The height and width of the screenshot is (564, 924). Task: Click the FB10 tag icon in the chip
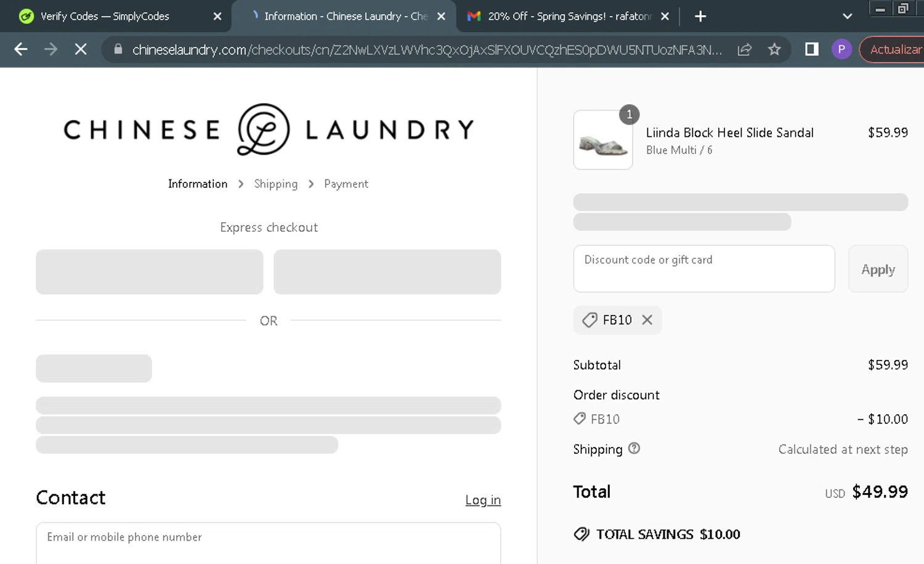[x=590, y=320]
